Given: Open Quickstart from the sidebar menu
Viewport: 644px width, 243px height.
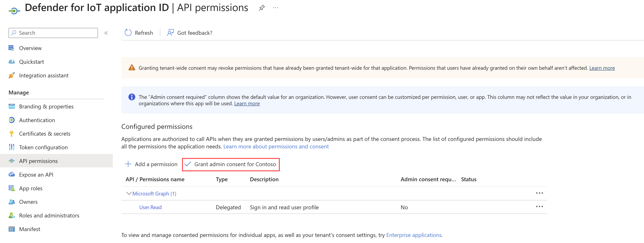Looking at the screenshot, I should tap(32, 62).
